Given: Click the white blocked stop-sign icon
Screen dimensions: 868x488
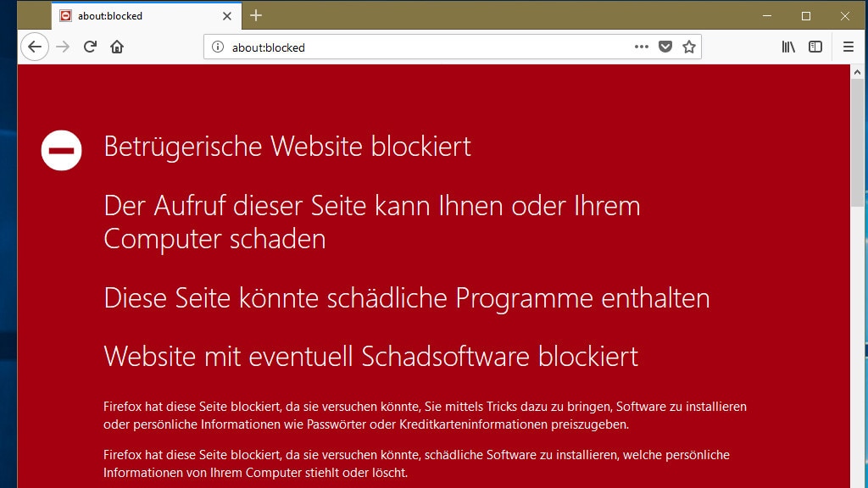Looking at the screenshot, I should (x=61, y=151).
